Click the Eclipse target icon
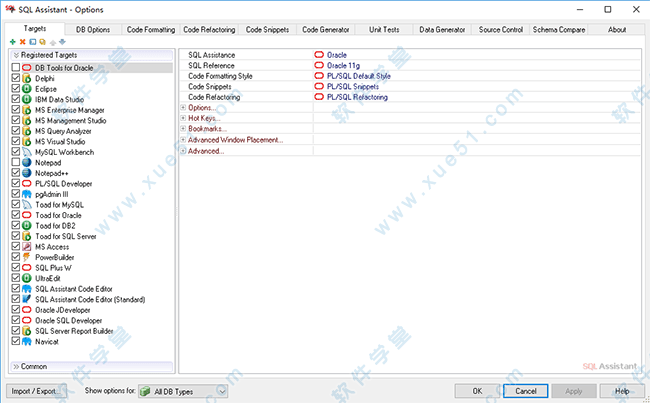The height and width of the screenshot is (403, 650). [27, 89]
